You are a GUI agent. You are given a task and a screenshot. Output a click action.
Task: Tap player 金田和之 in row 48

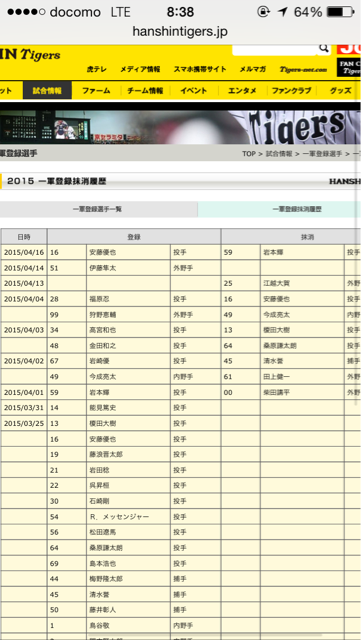103,346
